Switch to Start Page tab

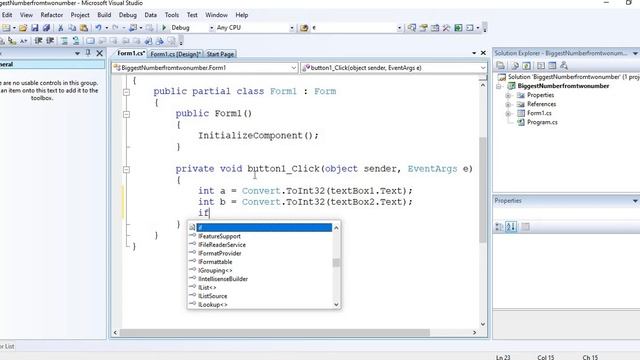[x=220, y=54]
